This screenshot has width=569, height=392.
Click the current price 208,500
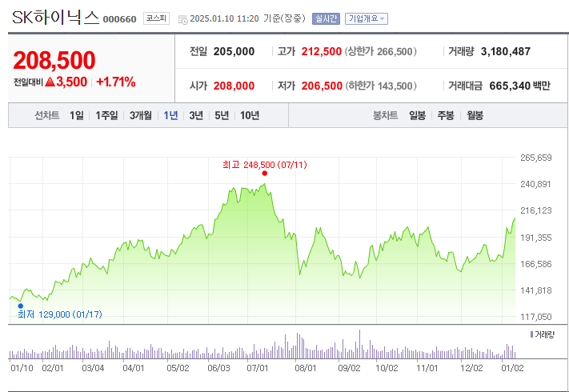(54, 60)
